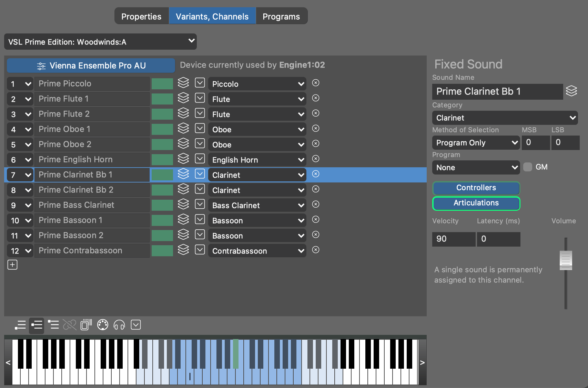Open the channel 1 number dropdown

20,84
